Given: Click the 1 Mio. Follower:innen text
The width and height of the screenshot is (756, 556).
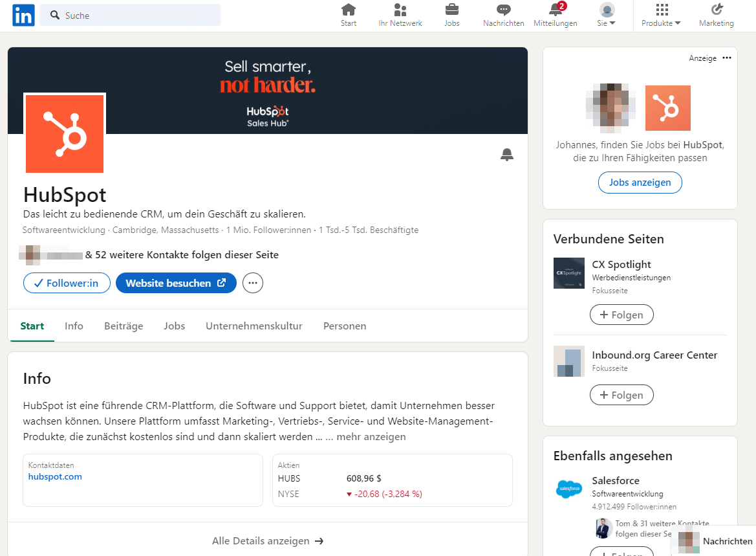Looking at the screenshot, I should click(x=268, y=230).
